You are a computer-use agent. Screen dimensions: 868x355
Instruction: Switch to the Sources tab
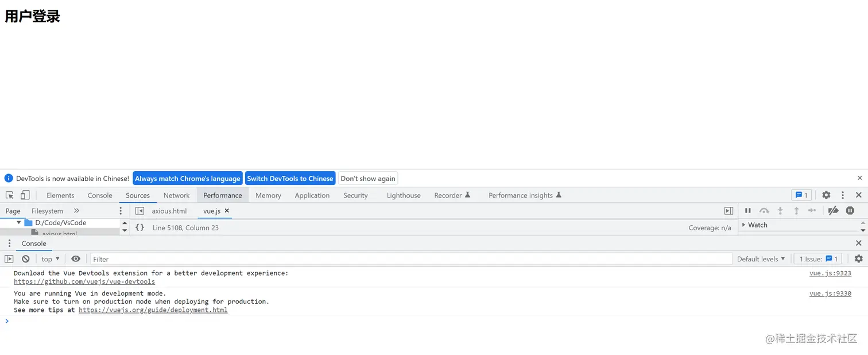(138, 195)
